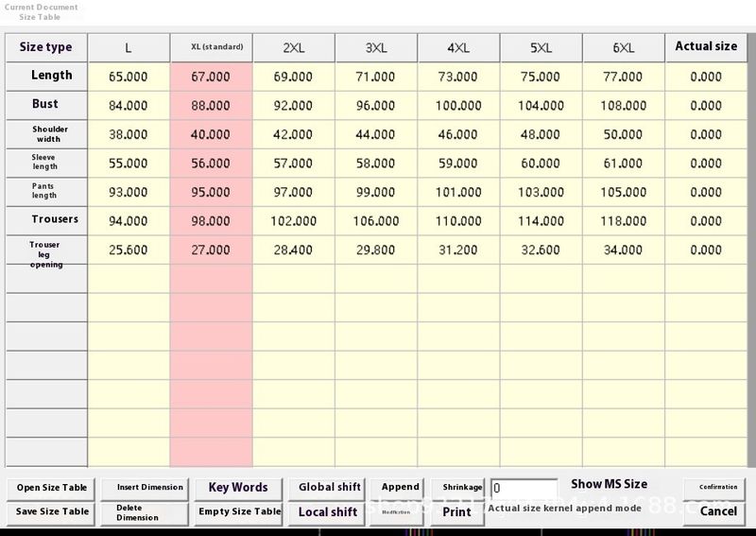Select Trouser leg opening value for L
The image size is (756, 536).
(128, 251)
